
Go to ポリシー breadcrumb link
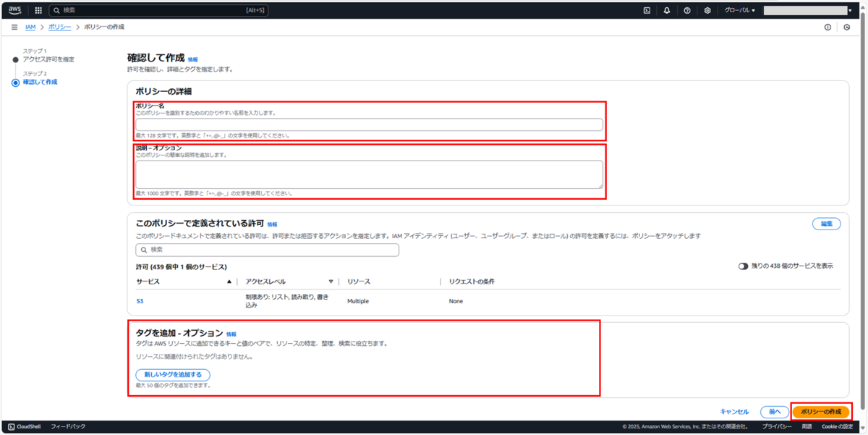coord(59,27)
